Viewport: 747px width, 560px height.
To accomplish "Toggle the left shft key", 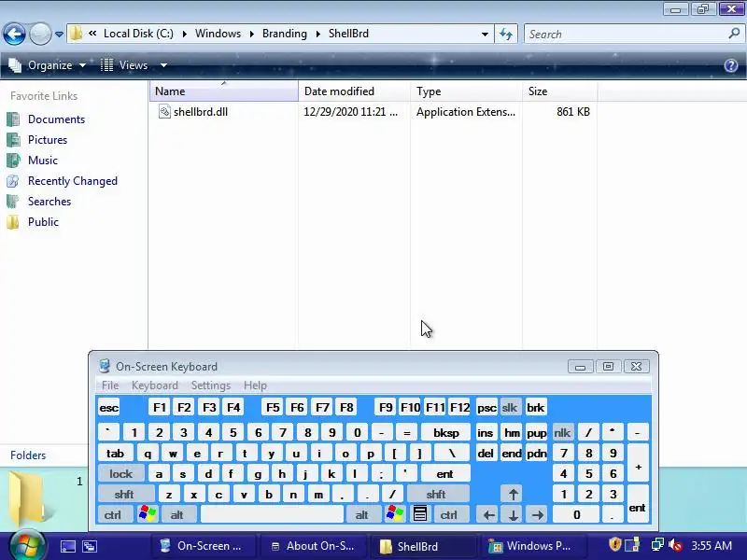I will tap(124, 495).
